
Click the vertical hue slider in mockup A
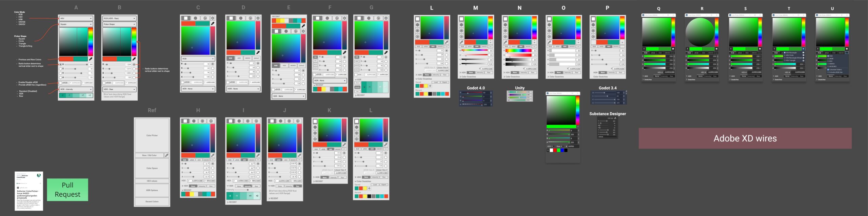[91, 42]
